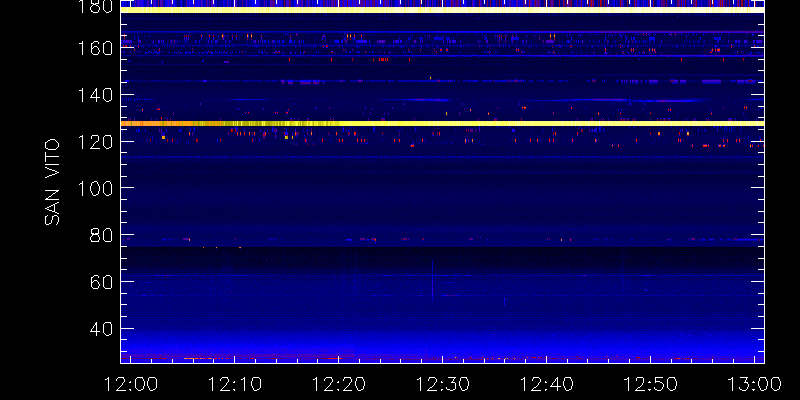Click the 140 frequency axis label

(94, 95)
